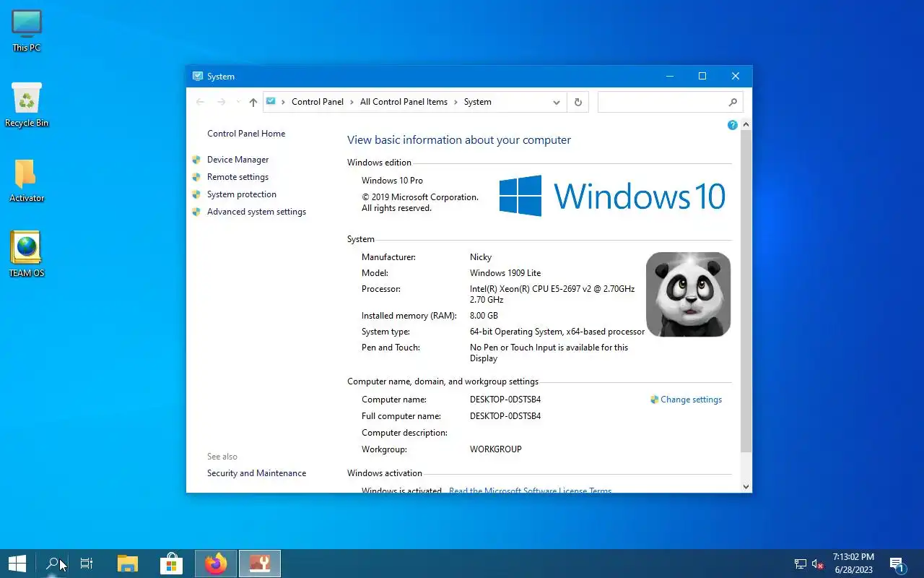This screenshot has width=924, height=578.
Task: Click the Windows 1909 Lite model text
Action: pos(505,273)
